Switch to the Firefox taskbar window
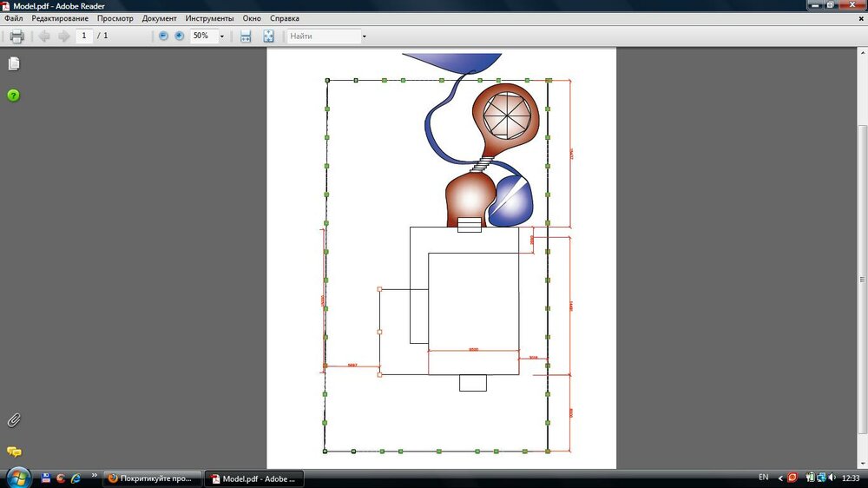Screen dimensions: 868x488 point(152,478)
